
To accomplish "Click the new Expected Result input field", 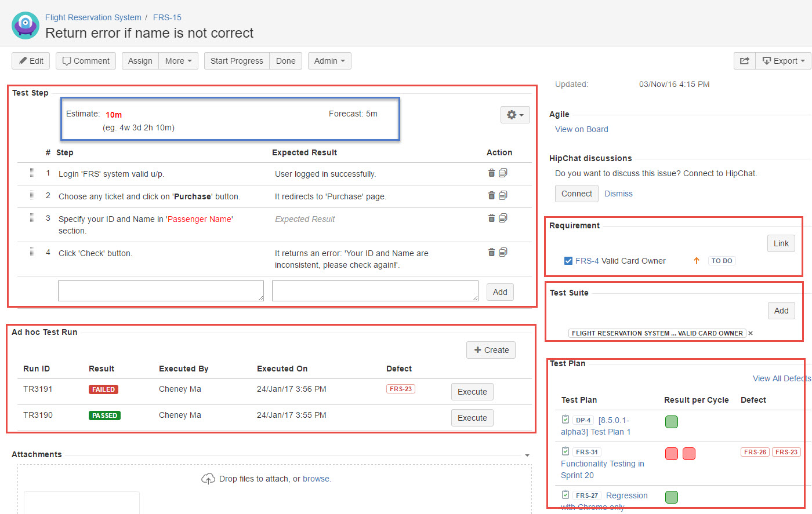I will pyautogui.click(x=375, y=291).
